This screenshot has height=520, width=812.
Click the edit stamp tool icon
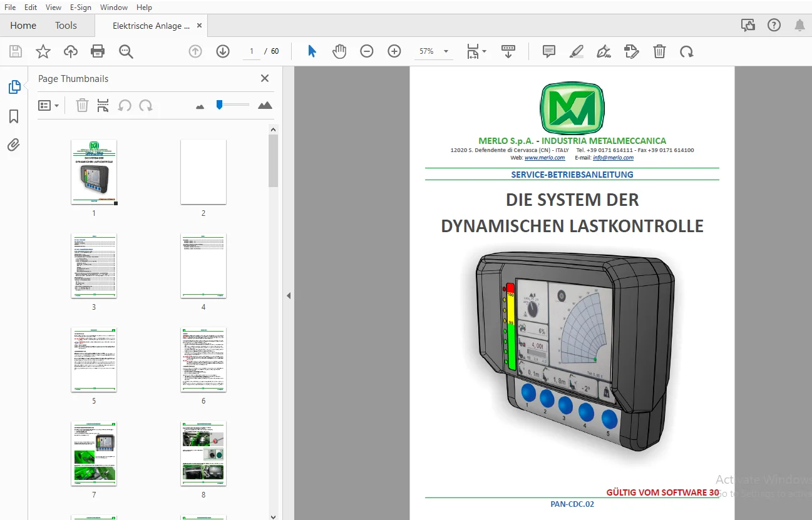pyautogui.click(x=632, y=51)
